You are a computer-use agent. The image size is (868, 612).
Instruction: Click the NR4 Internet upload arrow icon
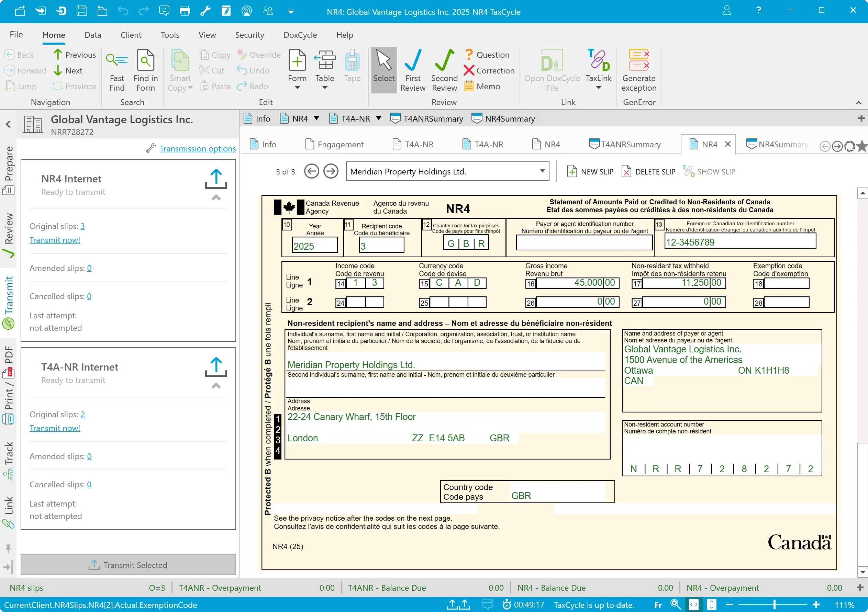point(216,179)
